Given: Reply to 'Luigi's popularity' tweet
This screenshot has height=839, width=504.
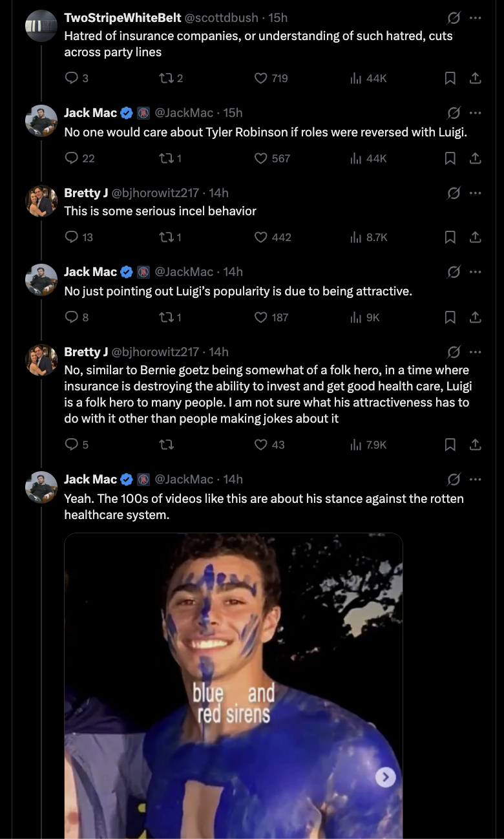Looking at the screenshot, I should click(x=72, y=317).
